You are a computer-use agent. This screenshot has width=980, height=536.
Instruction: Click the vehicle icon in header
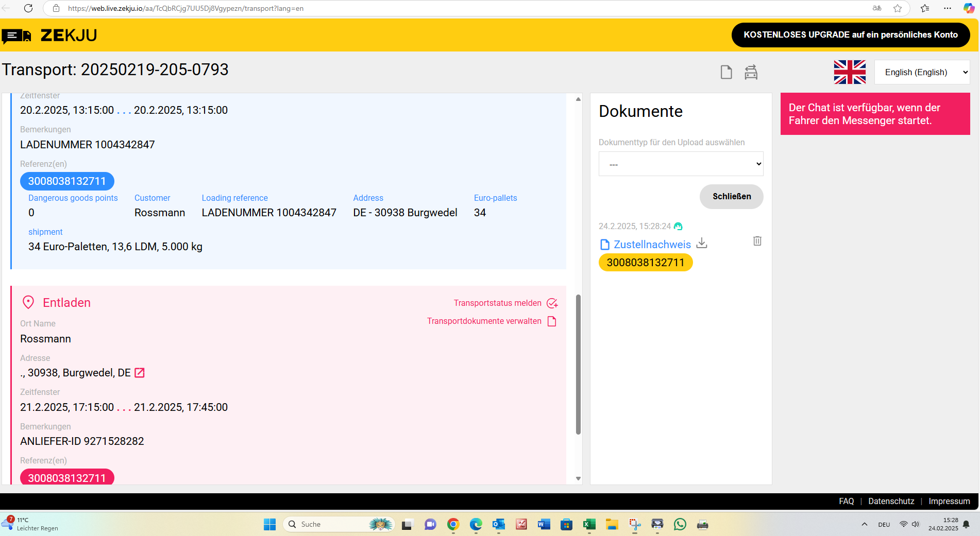pyautogui.click(x=751, y=72)
